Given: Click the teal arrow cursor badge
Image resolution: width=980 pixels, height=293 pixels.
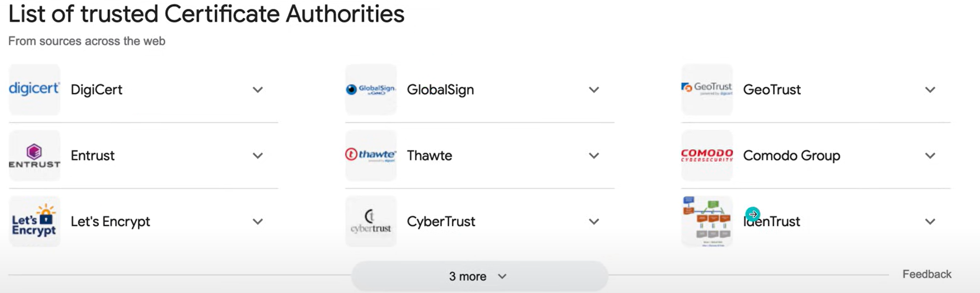Looking at the screenshot, I should [752, 214].
